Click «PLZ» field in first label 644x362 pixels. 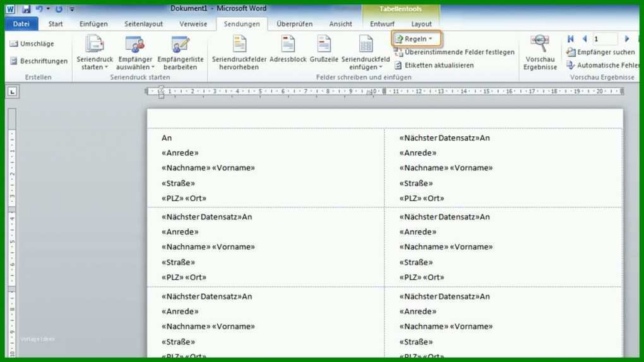click(x=172, y=198)
